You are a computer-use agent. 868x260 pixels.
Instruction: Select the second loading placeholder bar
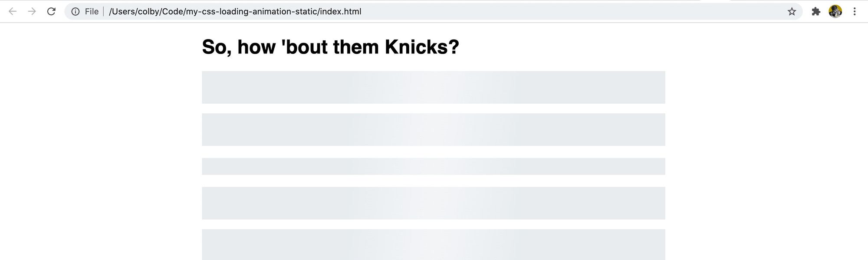pos(433,129)
